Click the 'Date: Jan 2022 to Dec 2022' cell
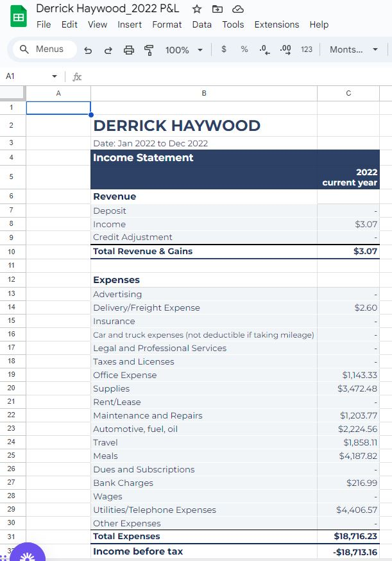 click(x=204, y=143)
